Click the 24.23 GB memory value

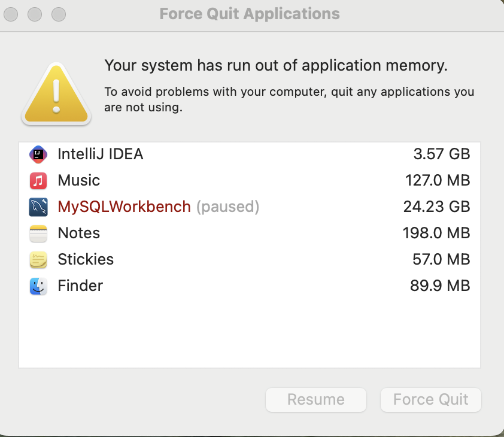[436, 207]
